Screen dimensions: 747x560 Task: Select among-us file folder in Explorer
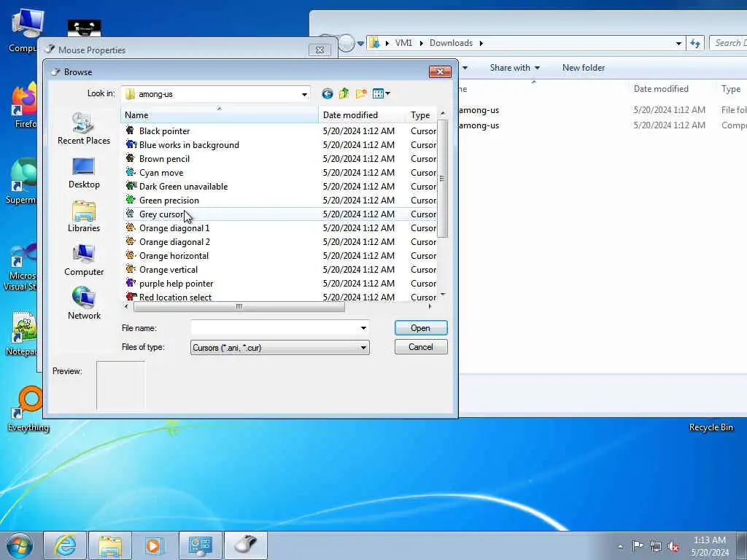[x=479, y=110]
